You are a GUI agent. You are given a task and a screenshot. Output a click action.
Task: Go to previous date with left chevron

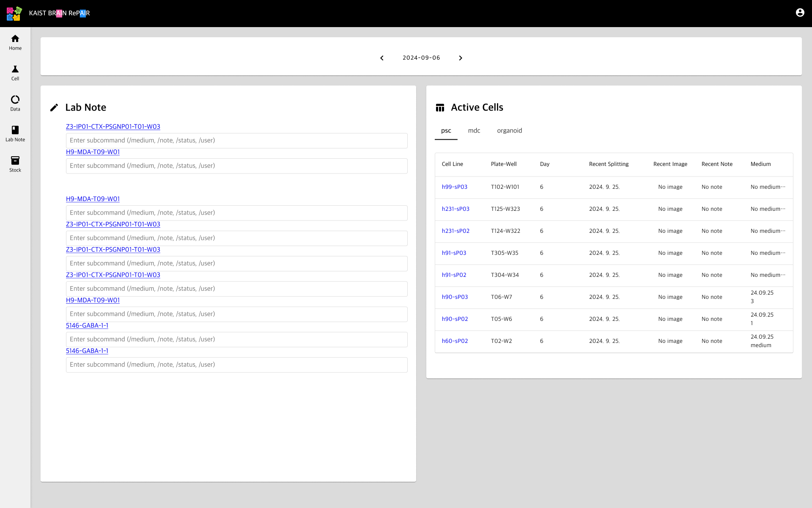click(382, 58)
